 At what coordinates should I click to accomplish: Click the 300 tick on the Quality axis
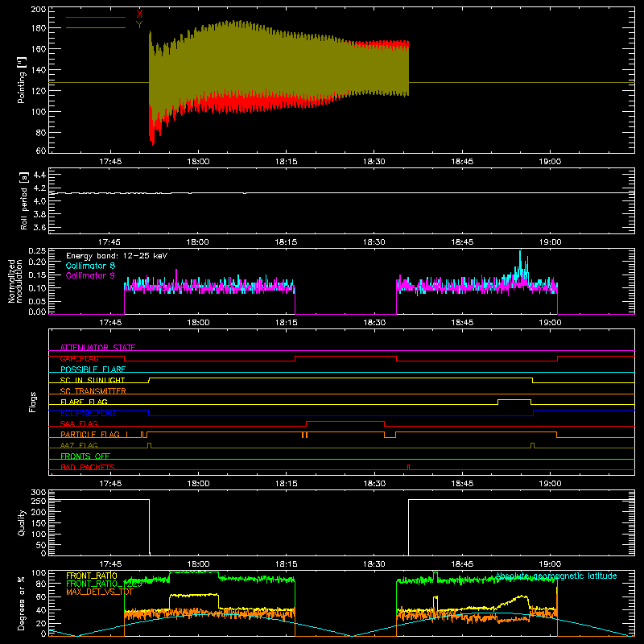point(39,493)
